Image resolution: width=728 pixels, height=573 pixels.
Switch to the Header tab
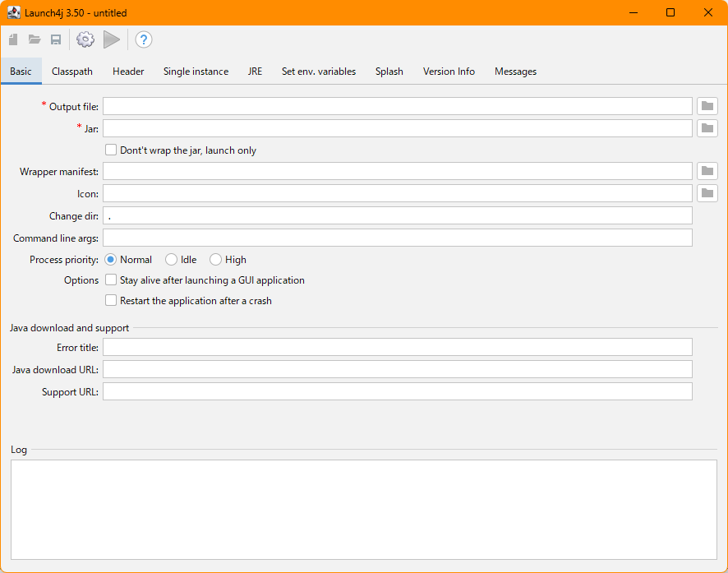coord(128,71)
